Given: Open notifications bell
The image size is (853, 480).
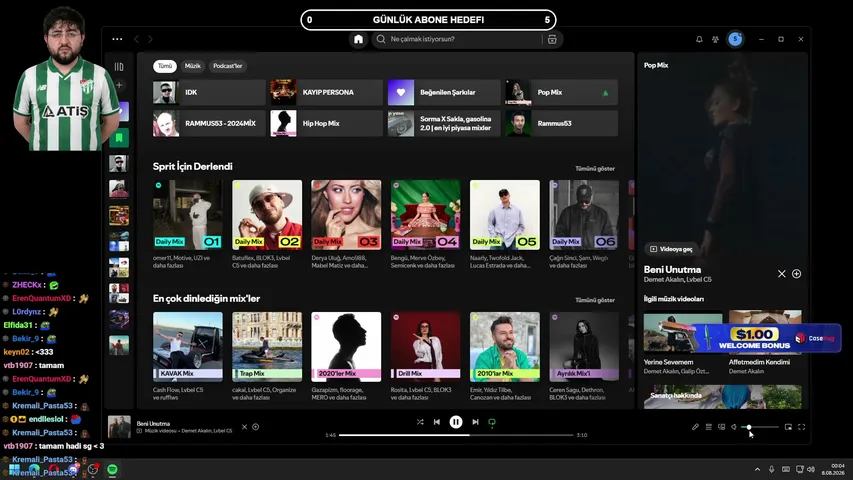Looking at the screenshot, I should [699, 39].
